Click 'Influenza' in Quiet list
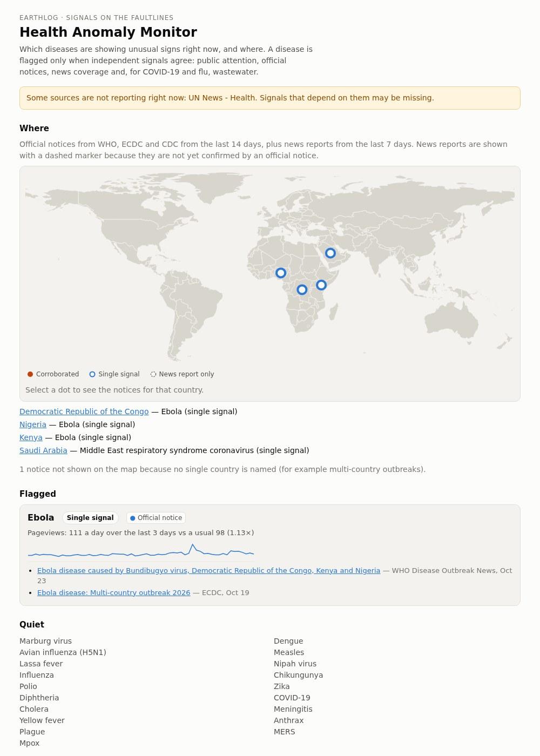Image resolution: width=540 pixels, height=756 pixels. click(37, 675)
